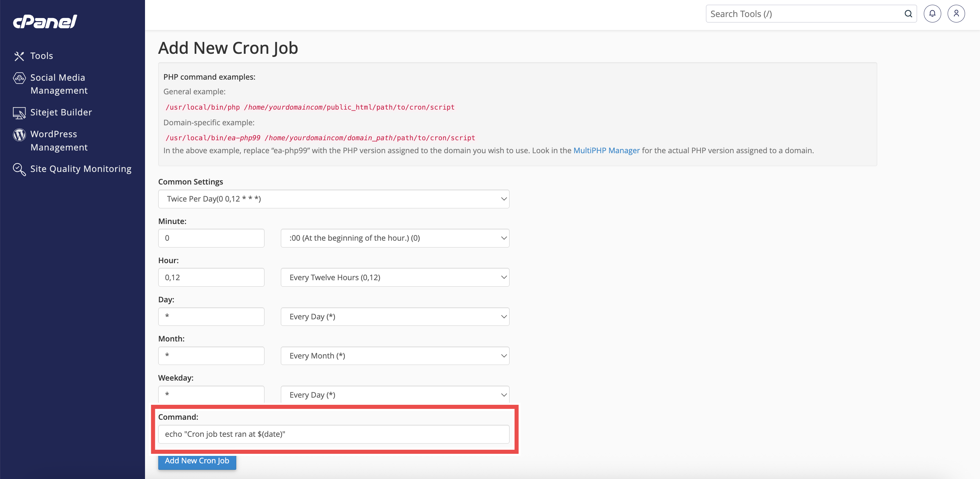The height and width of the screenshot is (479, 980).
Task: Click the Site Quality Monitoring magnifier icon
Action: tap(19, 169)
